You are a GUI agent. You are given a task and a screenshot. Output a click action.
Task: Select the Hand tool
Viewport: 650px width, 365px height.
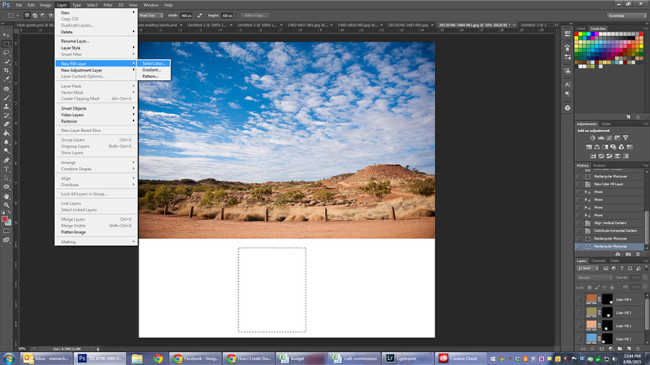click(6, 196)
